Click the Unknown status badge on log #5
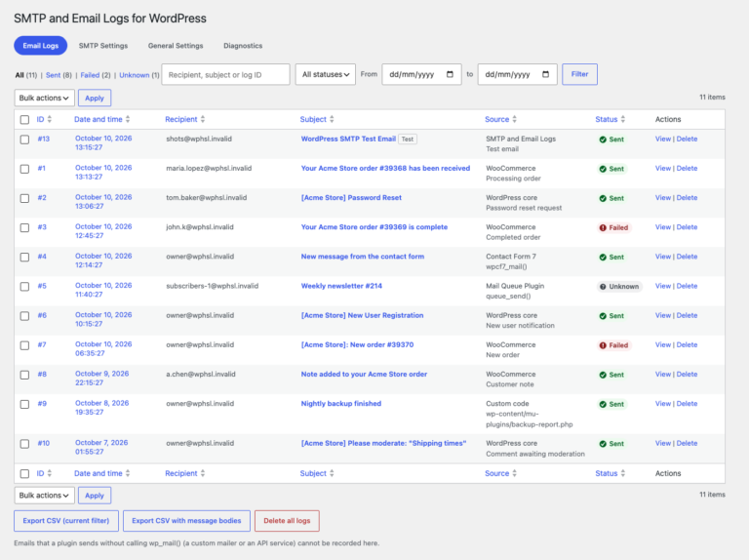The width and height of the screenshot is (749, 560). [619, 287]
